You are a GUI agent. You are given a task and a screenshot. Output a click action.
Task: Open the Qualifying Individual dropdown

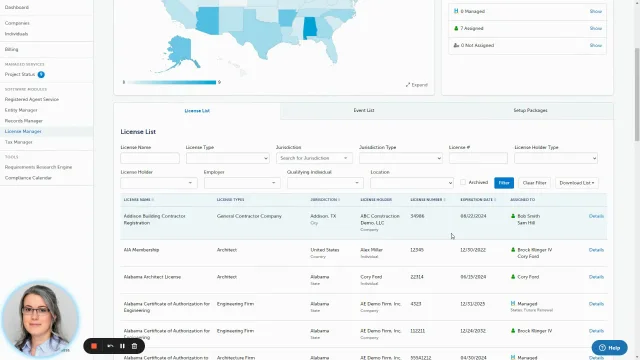click(x=325, y=183)
